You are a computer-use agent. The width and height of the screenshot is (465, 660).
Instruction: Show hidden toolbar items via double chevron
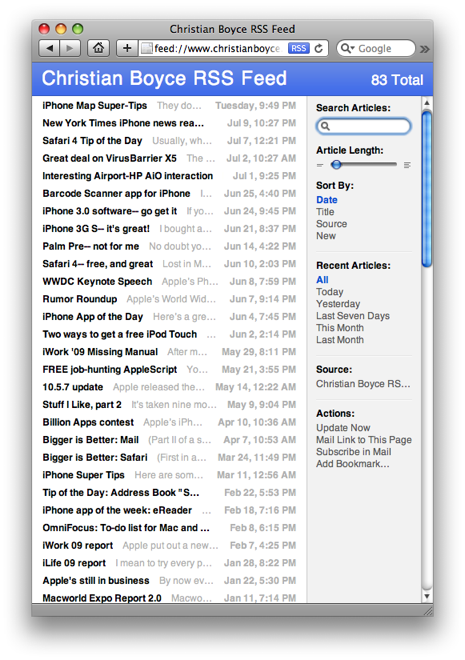[x=425, y=49]
